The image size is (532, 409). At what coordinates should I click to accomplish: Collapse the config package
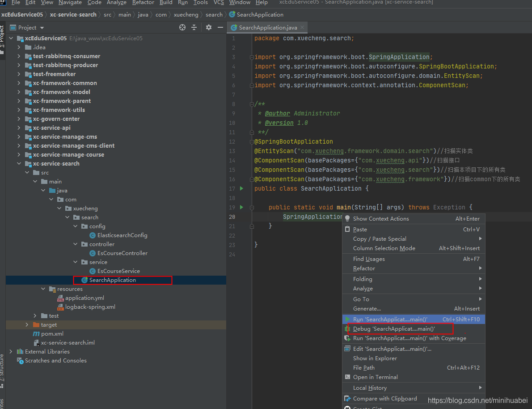[76, 226]
